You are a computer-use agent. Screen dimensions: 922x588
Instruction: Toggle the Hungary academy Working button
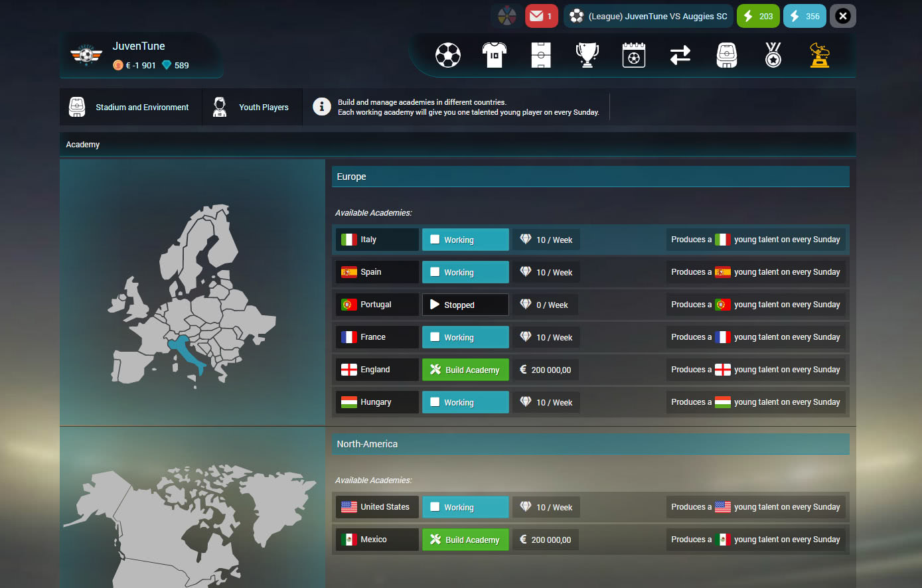pos(465,402)
